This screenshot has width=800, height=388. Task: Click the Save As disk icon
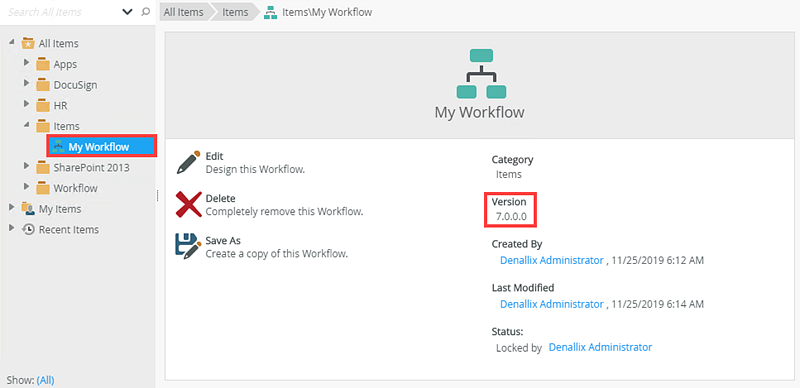click(188, 247)
